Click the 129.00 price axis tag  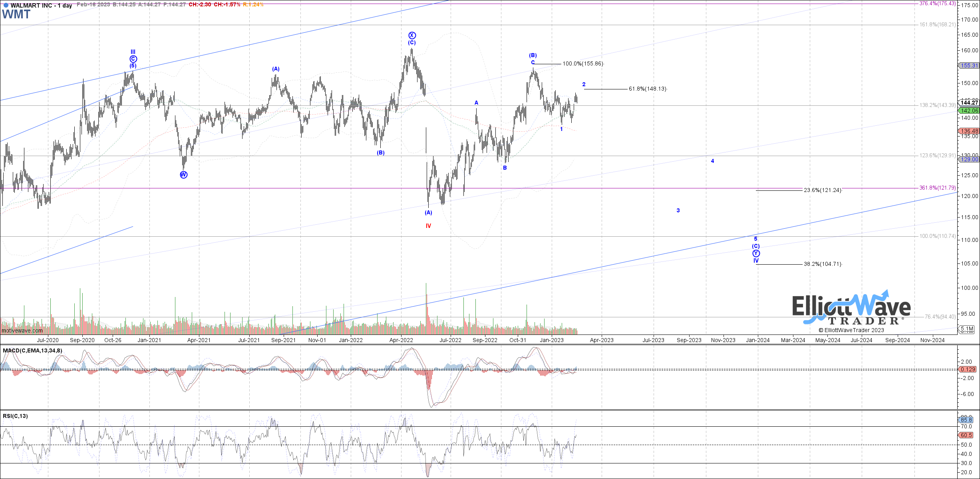(968, 159)
